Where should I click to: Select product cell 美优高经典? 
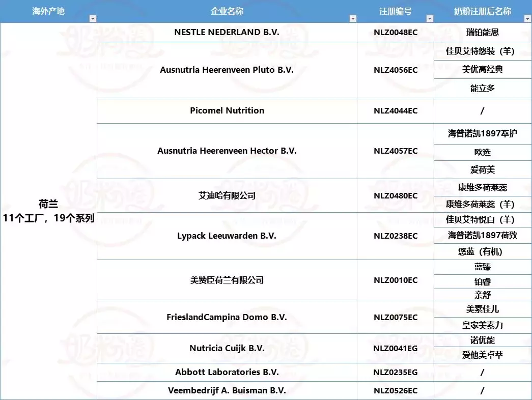[x=483, y=70]
